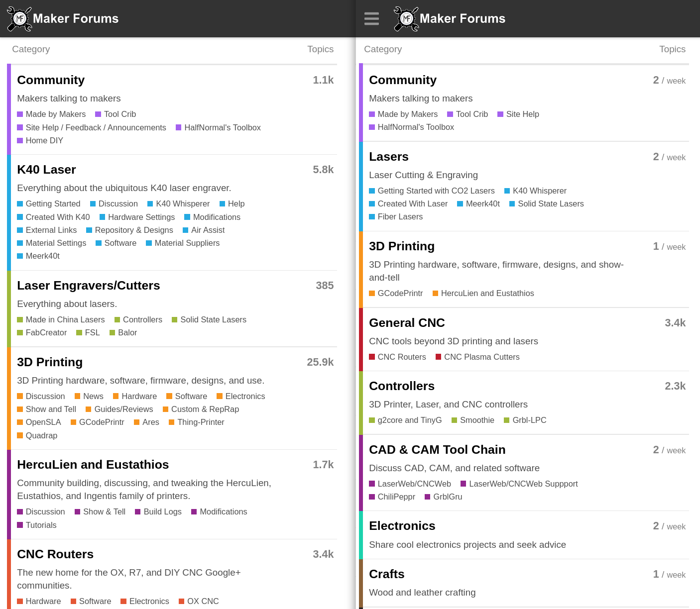The width and height of the screenshot is (700, 609).
Task: Open HercuLien and Eustathios category heading
Action: tap(93, 465)
